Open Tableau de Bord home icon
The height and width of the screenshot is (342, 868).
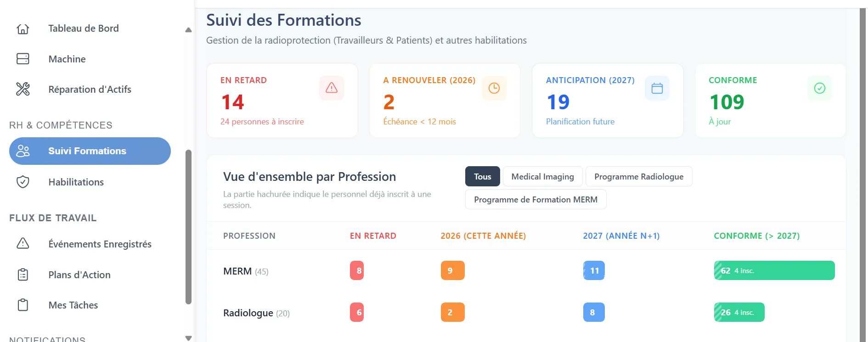(x=23, y=28)
